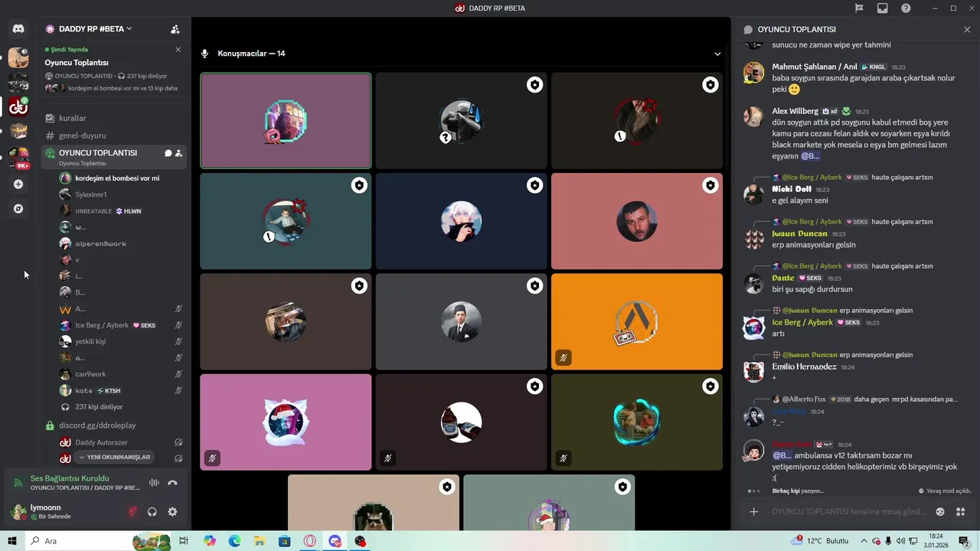Click Emilio Hernandez username in chat
Image resolution: width=980 pixels, height=551 pixels.
point(804,367)
